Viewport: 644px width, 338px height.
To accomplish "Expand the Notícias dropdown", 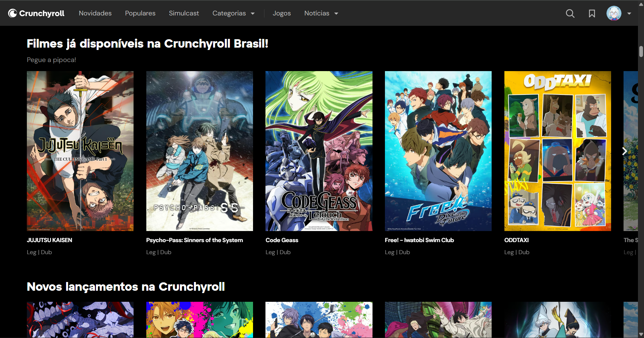I will coord(321,13).
